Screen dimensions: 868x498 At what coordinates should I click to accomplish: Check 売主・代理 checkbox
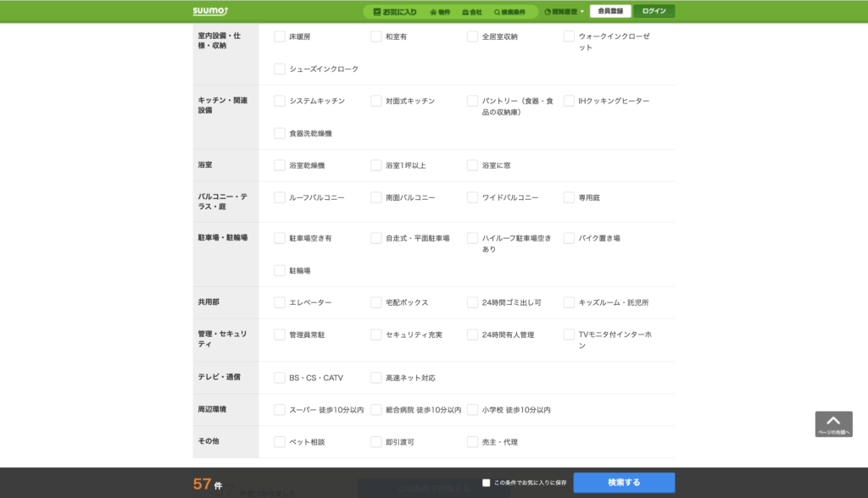[x=472, y=442]
